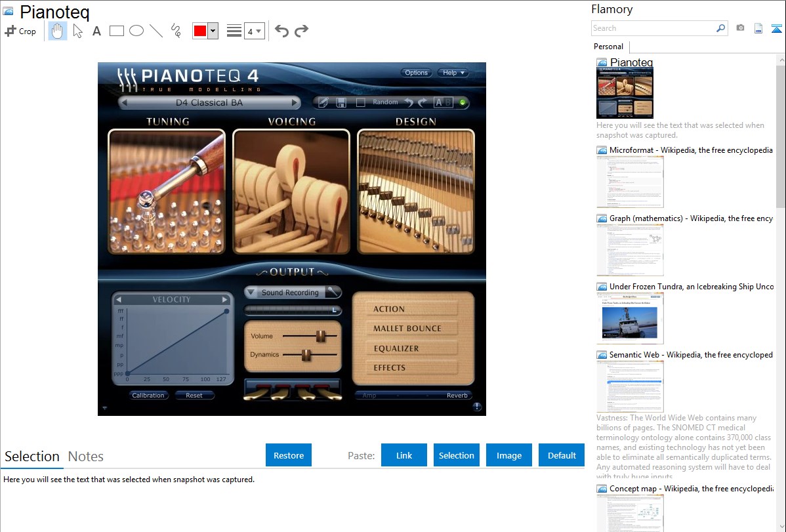Click the camera capture icon
The height and width of the screenshot is (532, 786).
pyautogui.click(x=740, y=28)
